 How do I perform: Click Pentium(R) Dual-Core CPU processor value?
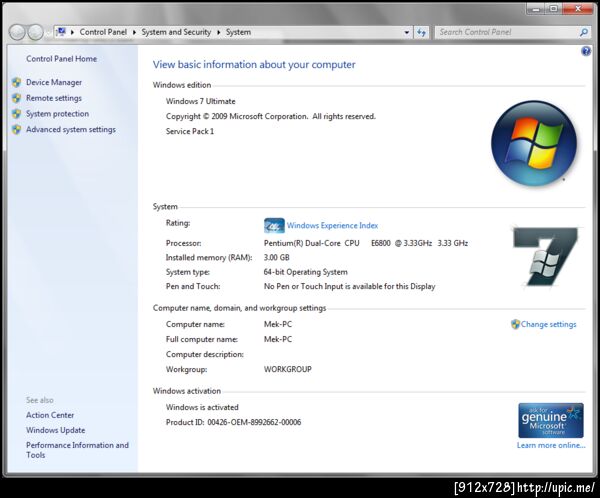click(366, 243)
